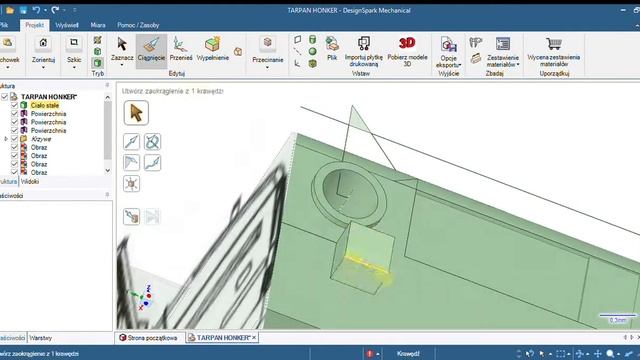The image size is (640, 360).
Task: Open the Pomoc / Zasoby tab
Action: [x=138, y=25]
